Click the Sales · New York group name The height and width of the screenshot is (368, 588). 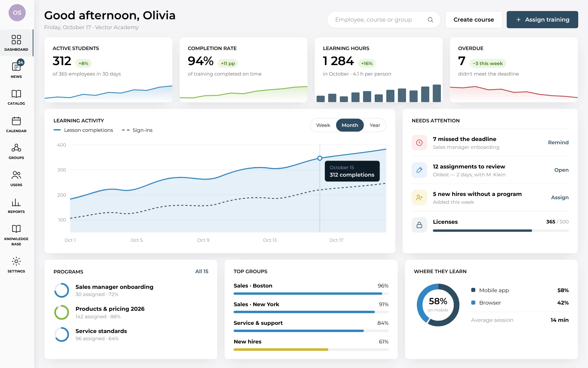256,304
